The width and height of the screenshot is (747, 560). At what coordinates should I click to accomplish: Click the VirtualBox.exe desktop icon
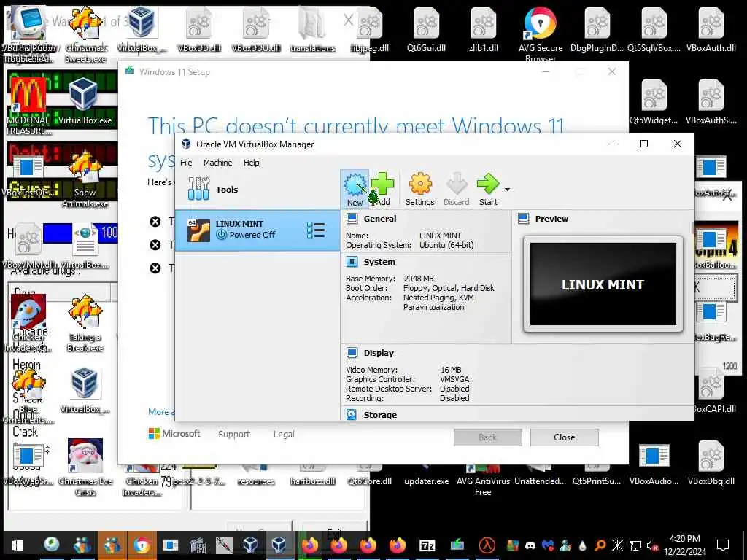point(85,101)
